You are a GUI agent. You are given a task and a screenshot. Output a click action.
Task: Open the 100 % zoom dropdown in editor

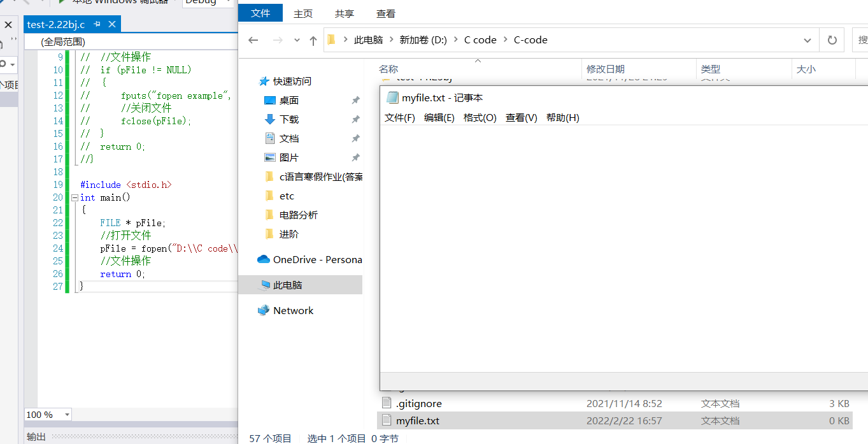pyautogui.click(x=67, y=415)
